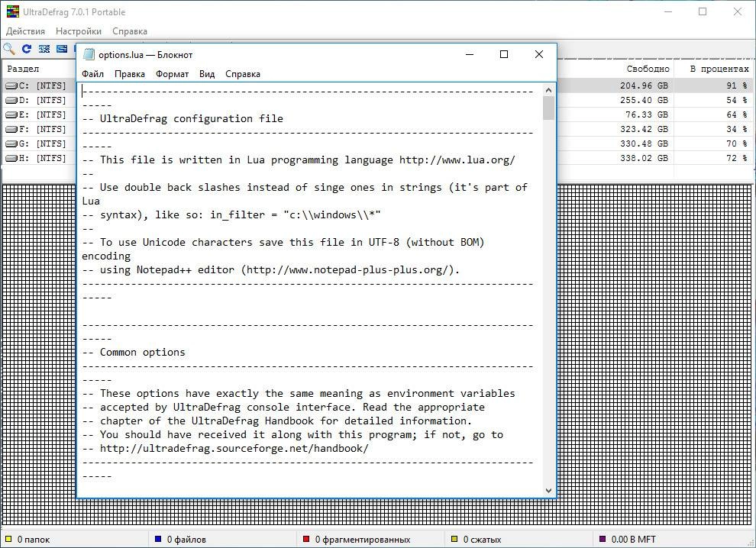Screen dimensions: 756x548
Task: Click the quick optimization toolbar icon
Action: click(x=62, y=49)
